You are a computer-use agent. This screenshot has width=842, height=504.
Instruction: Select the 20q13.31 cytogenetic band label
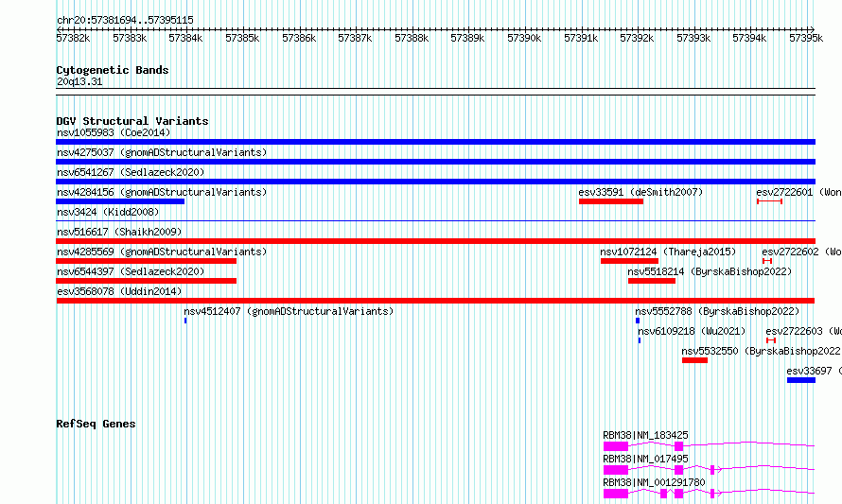click(x=79, y=81)
